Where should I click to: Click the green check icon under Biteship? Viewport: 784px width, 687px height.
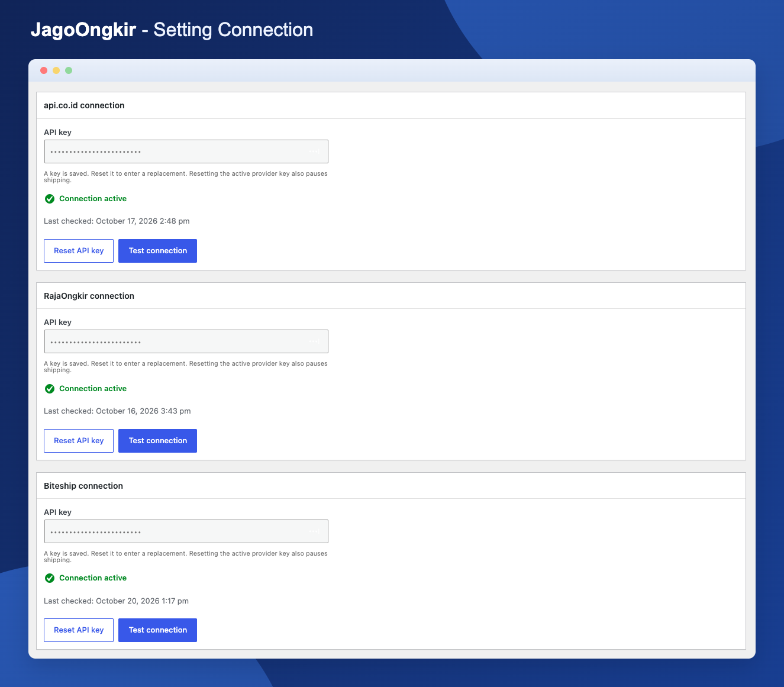point(50,578)
